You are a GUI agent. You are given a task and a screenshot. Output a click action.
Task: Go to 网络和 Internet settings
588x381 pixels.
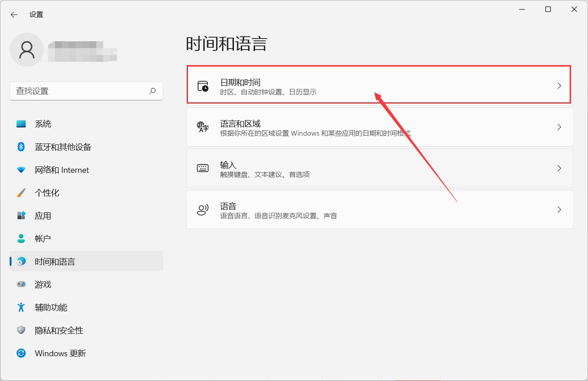coord(86,170)
